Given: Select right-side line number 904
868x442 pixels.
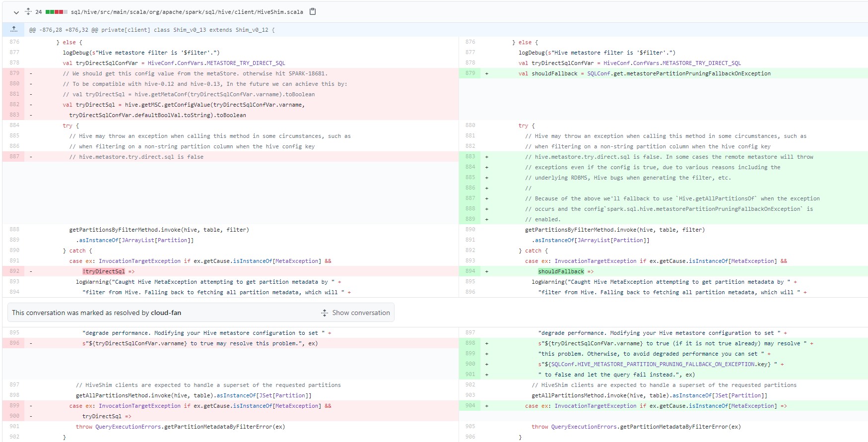Looking at the screenshot, I should [x=470, y=406].
